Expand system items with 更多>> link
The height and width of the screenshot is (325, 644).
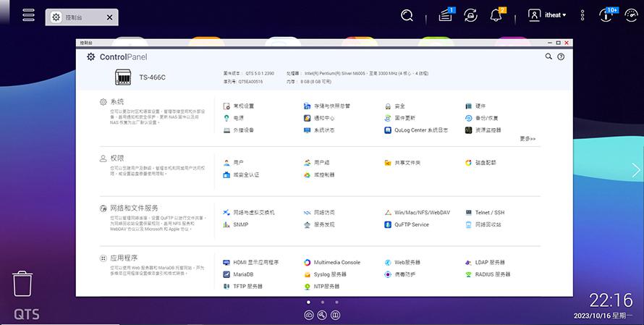(528, 139)
